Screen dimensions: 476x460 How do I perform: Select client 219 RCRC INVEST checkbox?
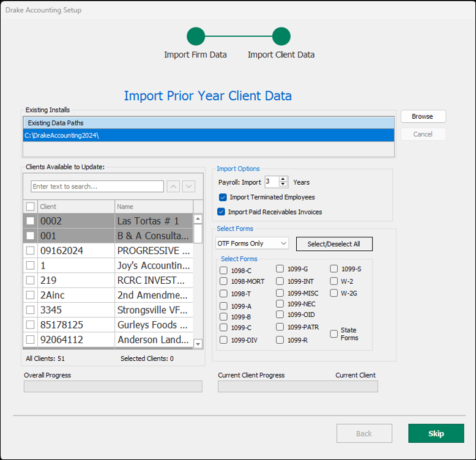(x=30, y=280)
